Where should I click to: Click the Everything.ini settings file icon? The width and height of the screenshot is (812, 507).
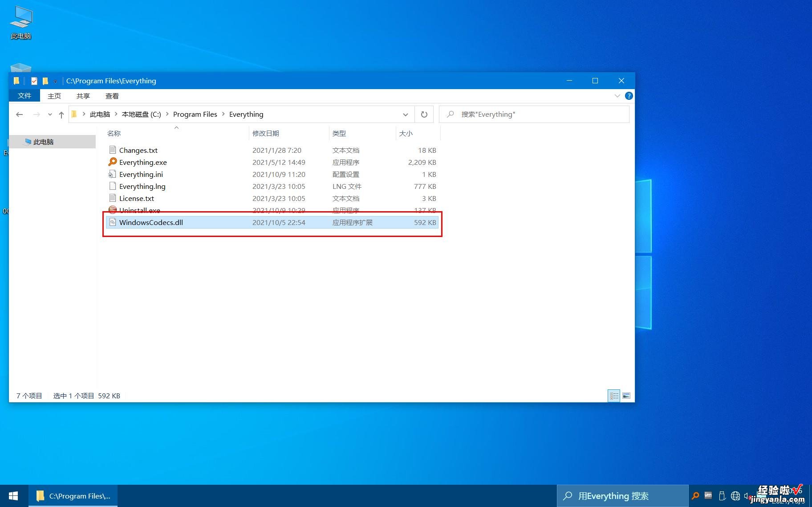pos(113,174)
